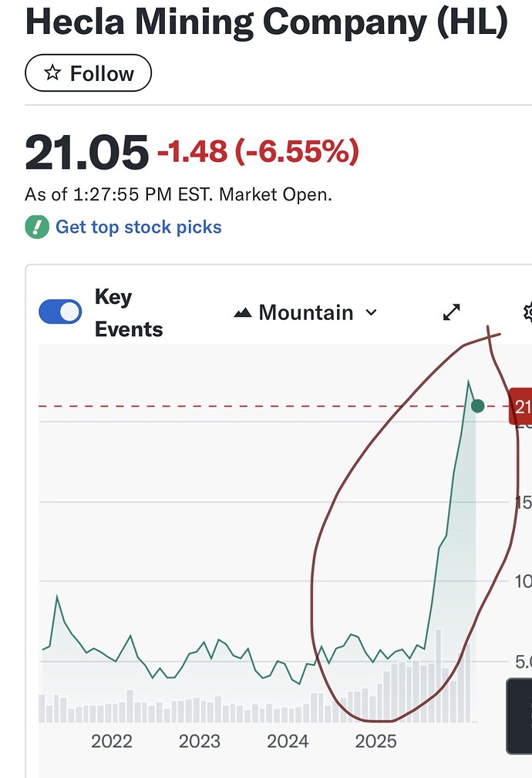Click the 2022 label on time axis
532x778 pixels.
[x=112, y=742]
